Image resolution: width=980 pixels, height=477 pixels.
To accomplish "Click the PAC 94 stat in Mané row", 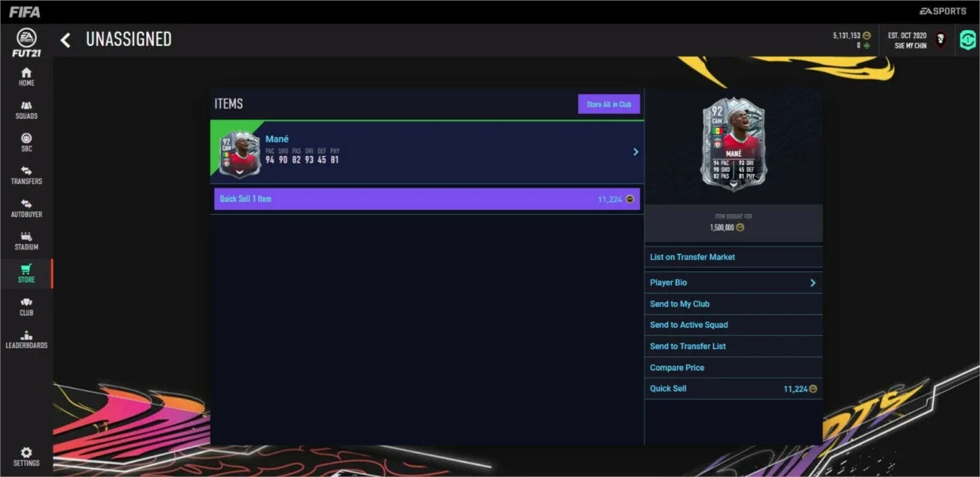I will coord(270,156).
